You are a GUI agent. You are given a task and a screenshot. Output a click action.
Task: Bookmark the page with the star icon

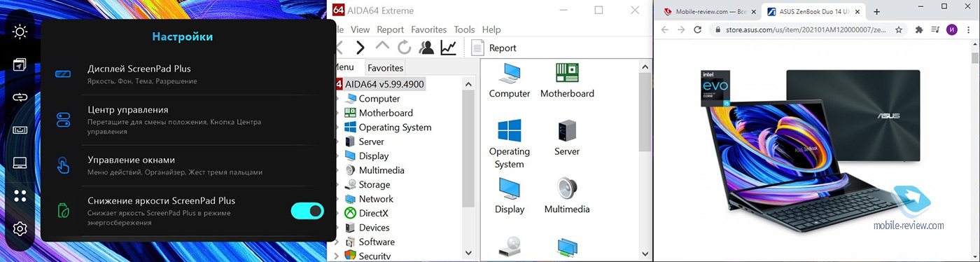(x=899, y=30)
